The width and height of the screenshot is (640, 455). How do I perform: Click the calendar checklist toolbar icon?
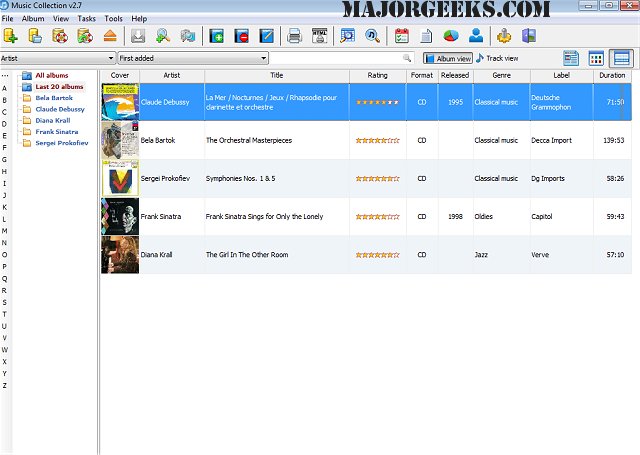[402, 37]
